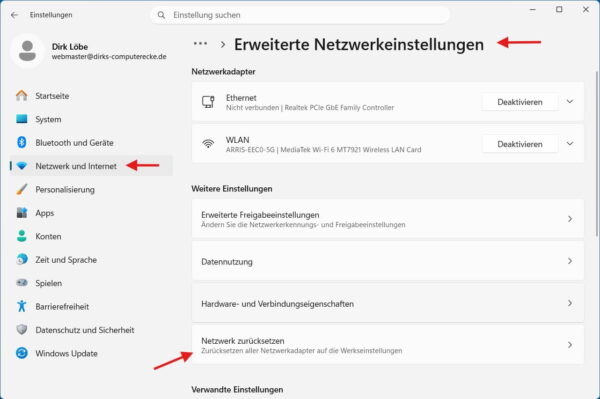Viewport: 600px width, 399px height.
Task: Click the Ethernet adapter icon
Action: coord(208,102)
